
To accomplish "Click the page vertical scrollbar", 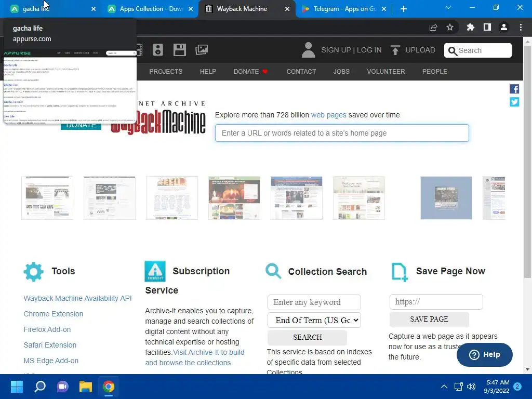I will coord(527,162).
